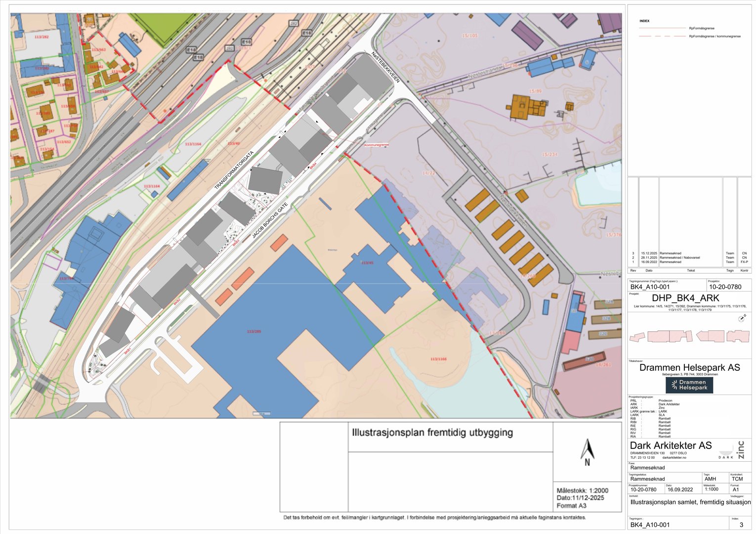
Task: Click the north arrow symbol near Illustrasjonsplan
Action: tap(587, 451)
